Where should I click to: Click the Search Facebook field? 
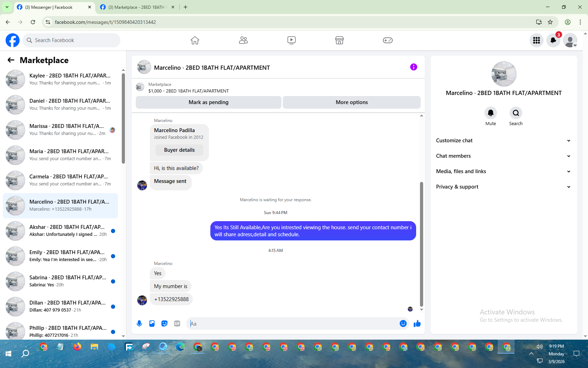click(71, 40)
